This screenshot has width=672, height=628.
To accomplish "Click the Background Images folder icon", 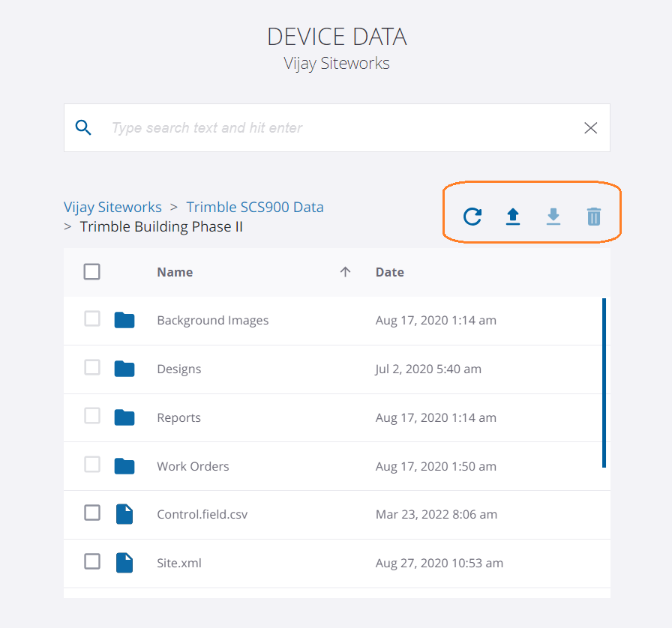I will [x=124, y=320].
